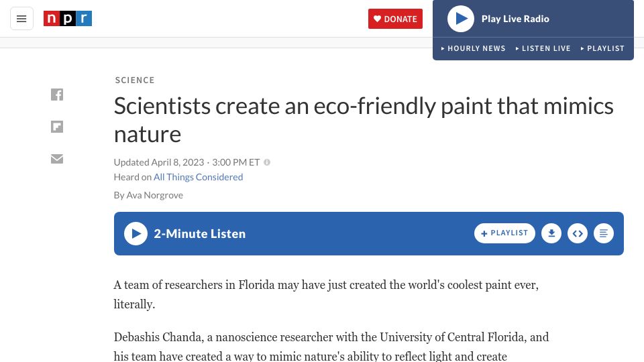Open the hamburger navigation menu
The image size is (644, 362).
point(21,19)
